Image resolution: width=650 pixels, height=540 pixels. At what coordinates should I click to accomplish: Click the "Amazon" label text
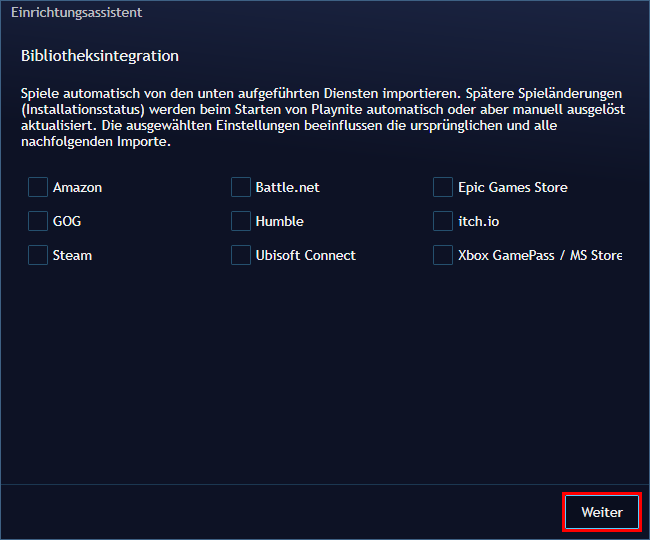[77, 188]
